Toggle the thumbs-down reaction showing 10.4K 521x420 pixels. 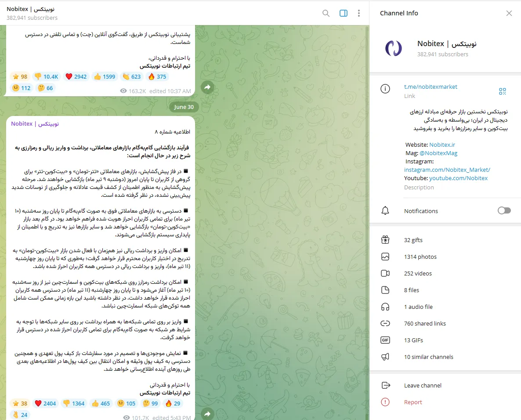pos(46,76)
